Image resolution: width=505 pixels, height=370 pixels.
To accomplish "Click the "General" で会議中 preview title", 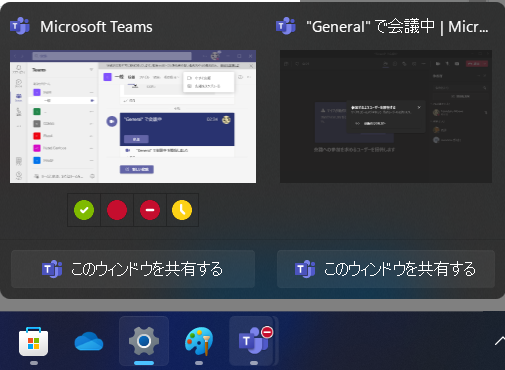I will pos(397,27).
